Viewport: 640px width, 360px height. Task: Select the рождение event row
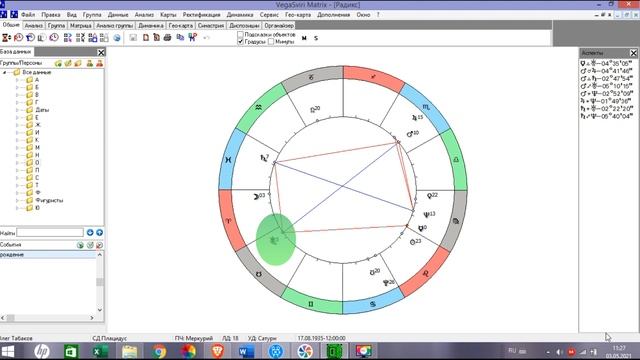(48, 255)
